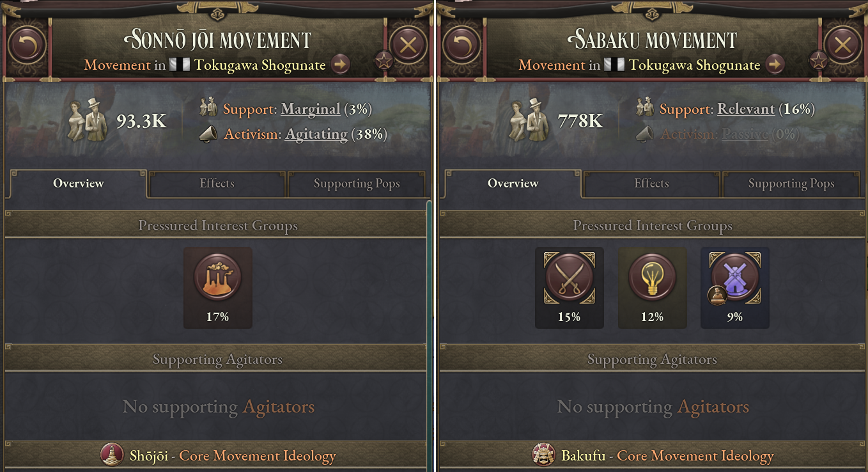The height and width of the screenshot is (472, 868).
Task: Click the Bakufu ideology samurai icon
Action: [x=544, y=455]
